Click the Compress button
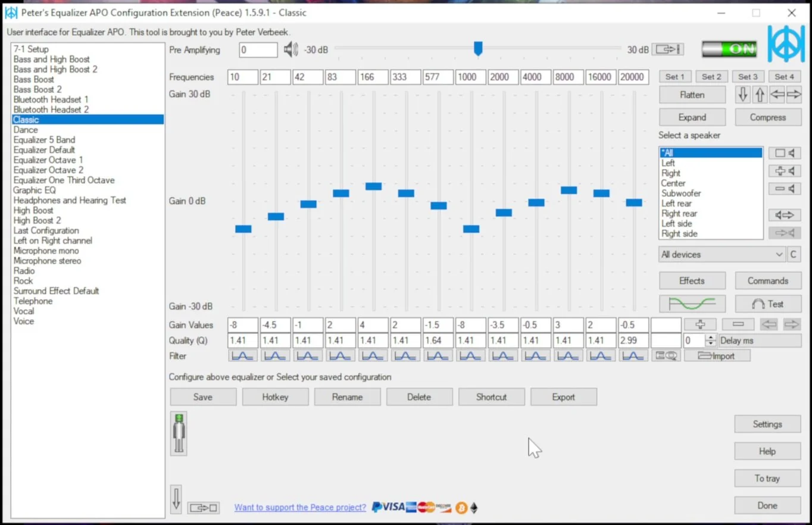The width and height of the screenshot is (812, 525). 768,117
